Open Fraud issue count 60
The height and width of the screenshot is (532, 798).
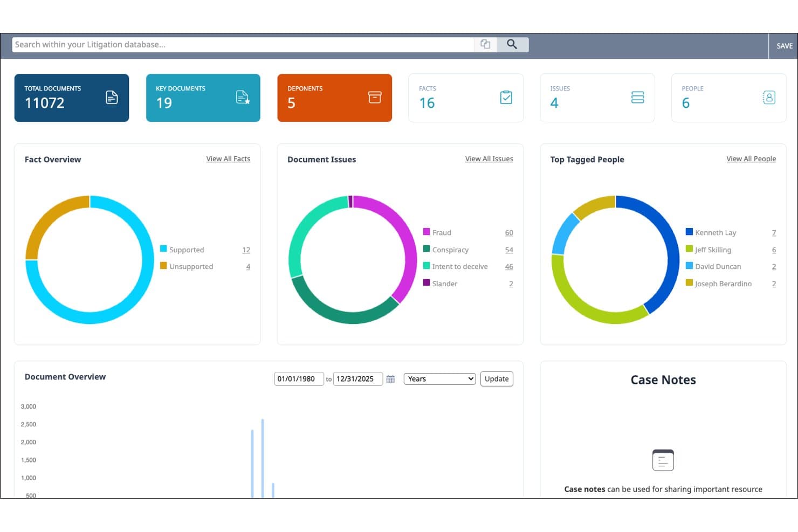[509, 233]
